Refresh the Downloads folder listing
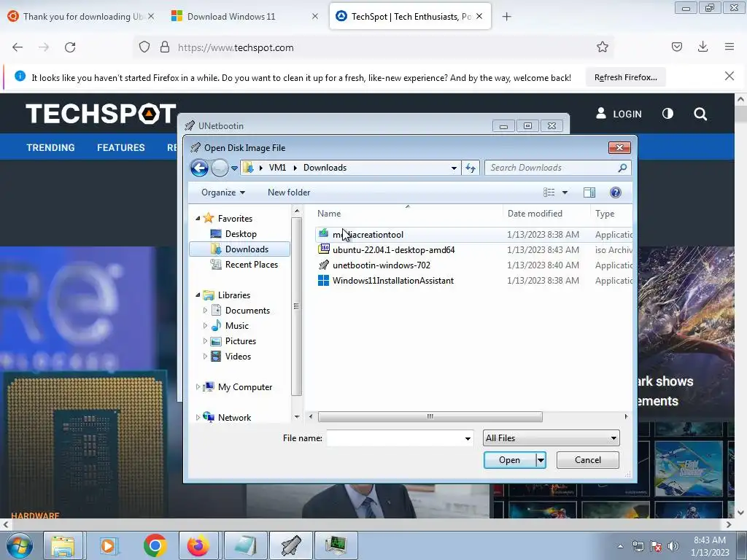The image size is (747, 560). [471, 168]
